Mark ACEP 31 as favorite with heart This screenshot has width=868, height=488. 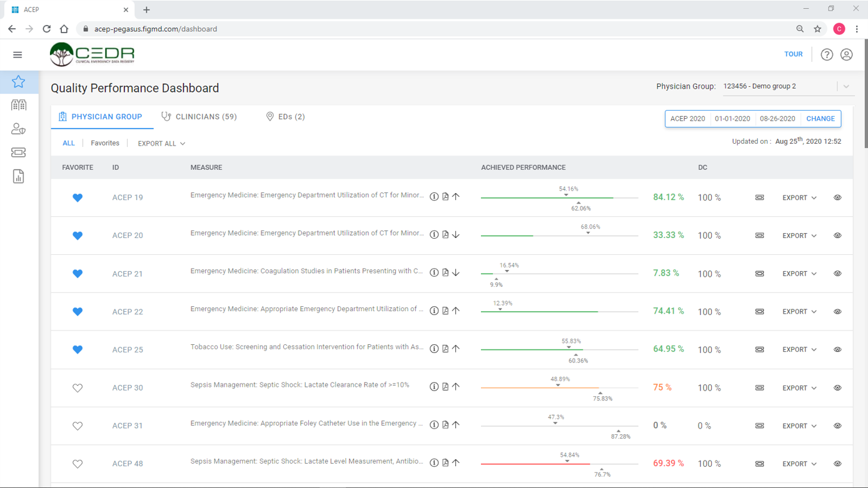click(78, 426)
